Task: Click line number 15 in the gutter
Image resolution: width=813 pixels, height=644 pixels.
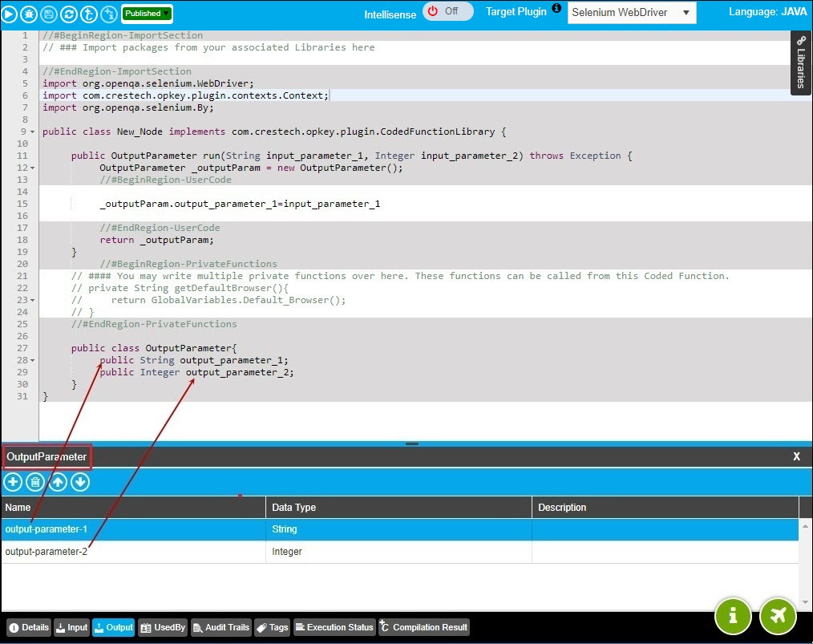Action: [22, 204]
